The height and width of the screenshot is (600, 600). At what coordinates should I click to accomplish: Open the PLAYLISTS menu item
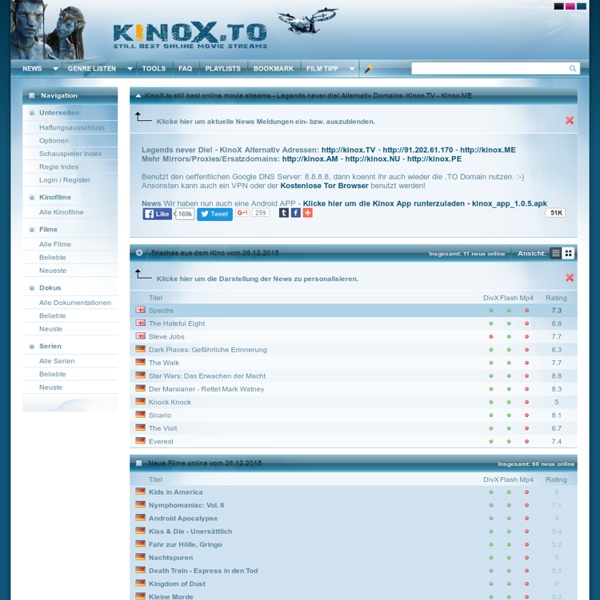pos(222,69)
